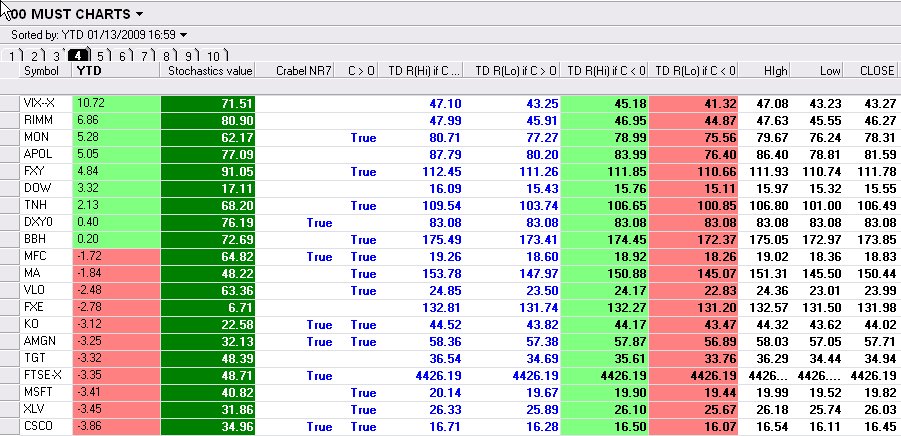
Task: Switch to page tab 6
Action: pyautogui.click(x=122, y=56)
